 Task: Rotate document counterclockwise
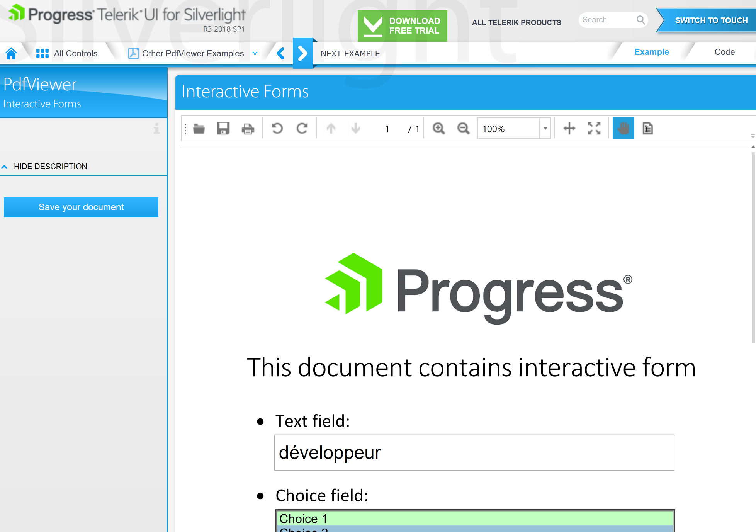click(x=277, y=128)
